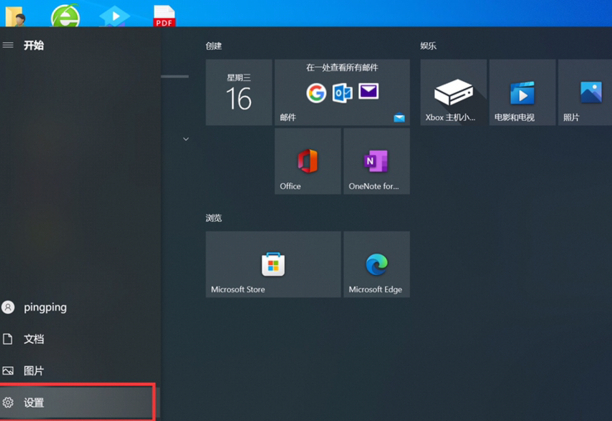Click the PDF icon on the desktop
The width and height of the screenshot is (612, 421).
[164, 16]
